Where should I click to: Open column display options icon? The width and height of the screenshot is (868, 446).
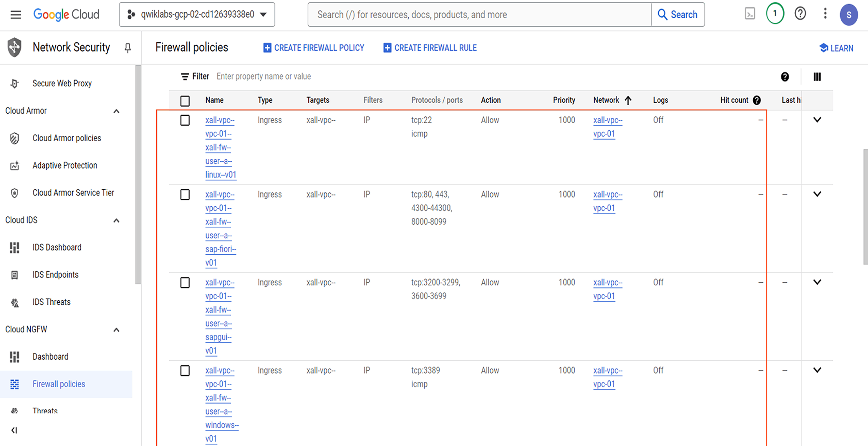point(817,77)
